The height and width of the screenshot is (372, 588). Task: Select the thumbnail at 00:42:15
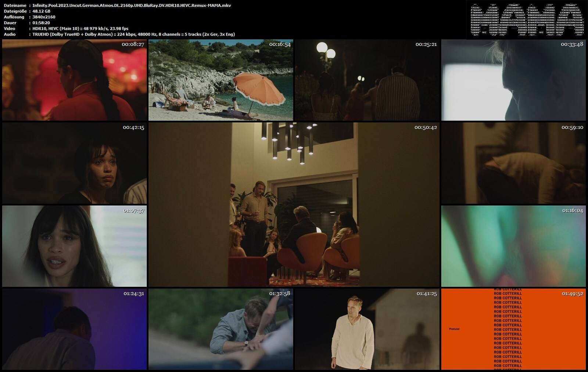pyautogui.click(x=74, y=163)
